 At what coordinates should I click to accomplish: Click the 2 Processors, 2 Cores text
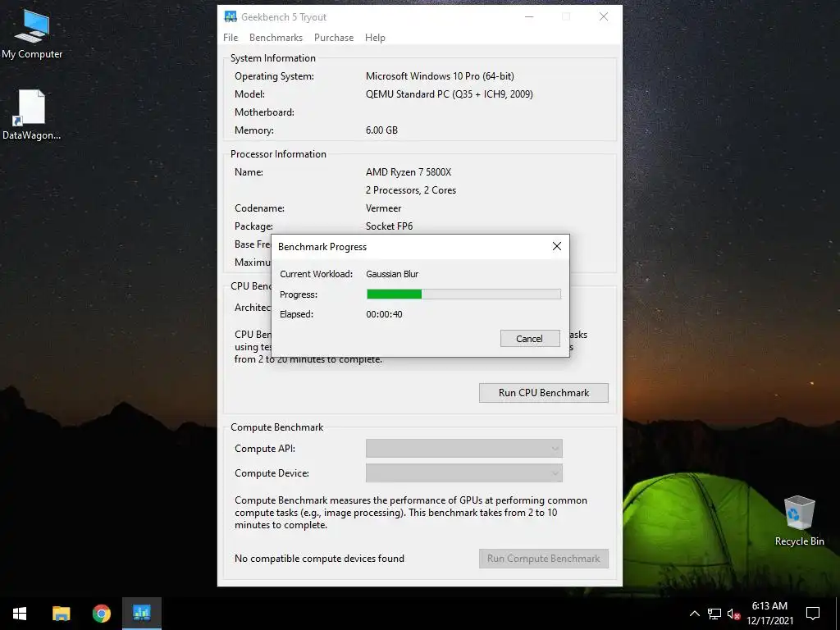click(x=411, y=190)
